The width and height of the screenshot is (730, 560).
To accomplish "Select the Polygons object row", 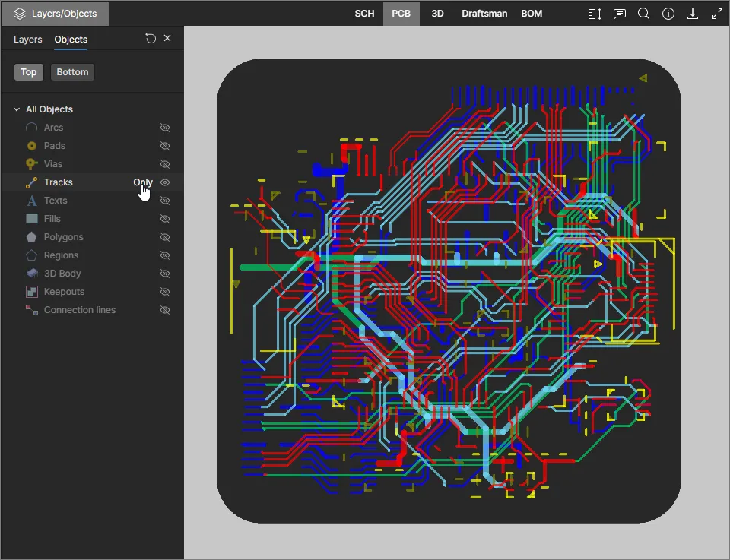I will (63, 237).
